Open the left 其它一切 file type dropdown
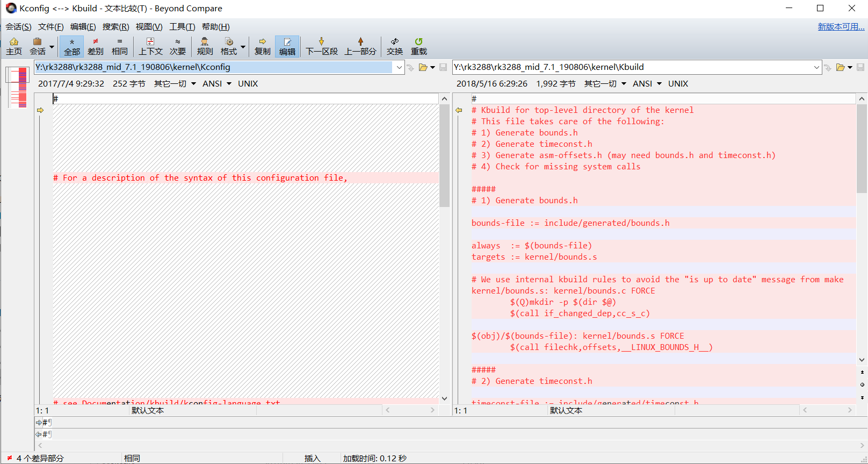This screenshot has width=868, height=464. pos(175,84)
